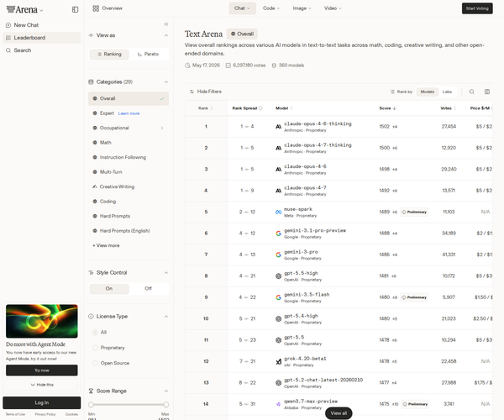
Task: Click the Google logo for gemini-3.1-pro-preview
Action: click(x=278, y=234)
